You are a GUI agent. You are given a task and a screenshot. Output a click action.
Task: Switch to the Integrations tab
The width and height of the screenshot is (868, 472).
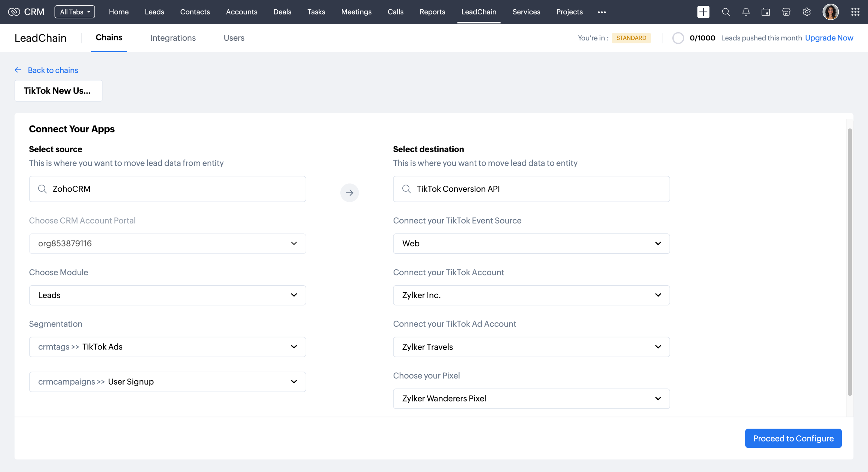pos(173,38)
